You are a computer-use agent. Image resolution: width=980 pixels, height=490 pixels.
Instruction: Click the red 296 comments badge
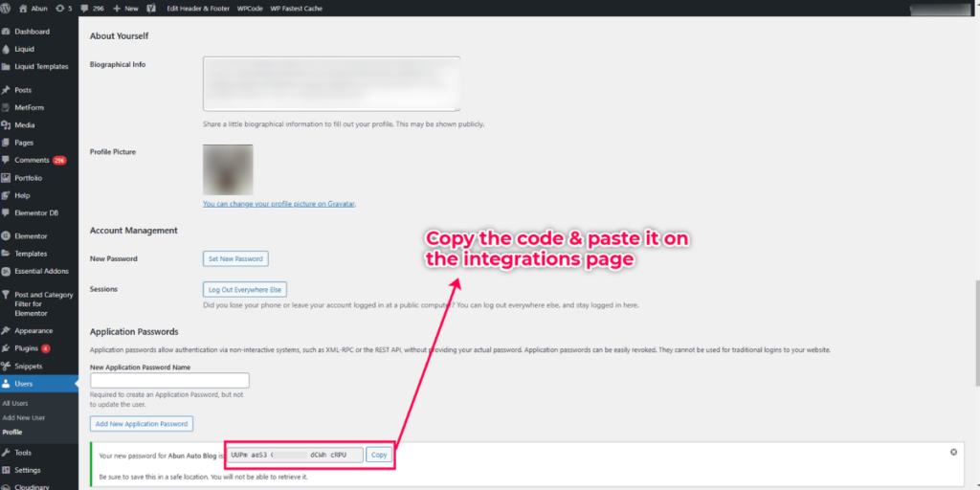coord(59,161)
